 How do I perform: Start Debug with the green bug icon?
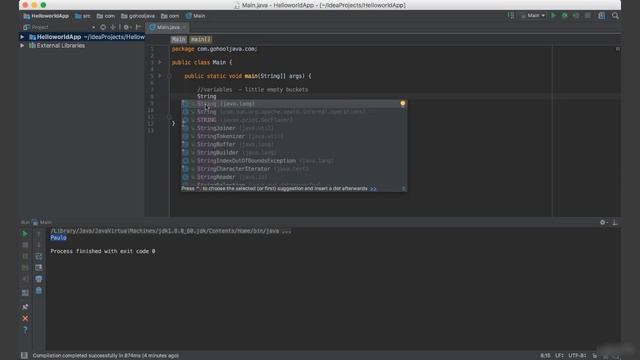click(565, 16)
